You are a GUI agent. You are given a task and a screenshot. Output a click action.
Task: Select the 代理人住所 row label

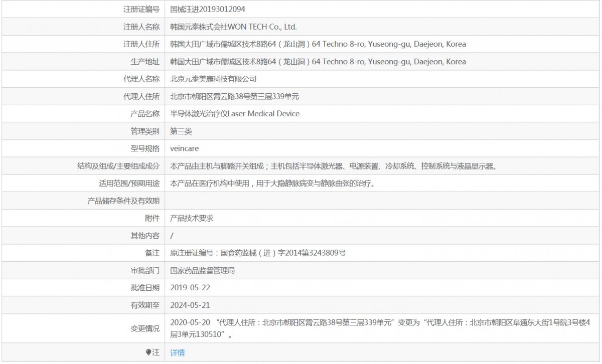click(141, 96)
